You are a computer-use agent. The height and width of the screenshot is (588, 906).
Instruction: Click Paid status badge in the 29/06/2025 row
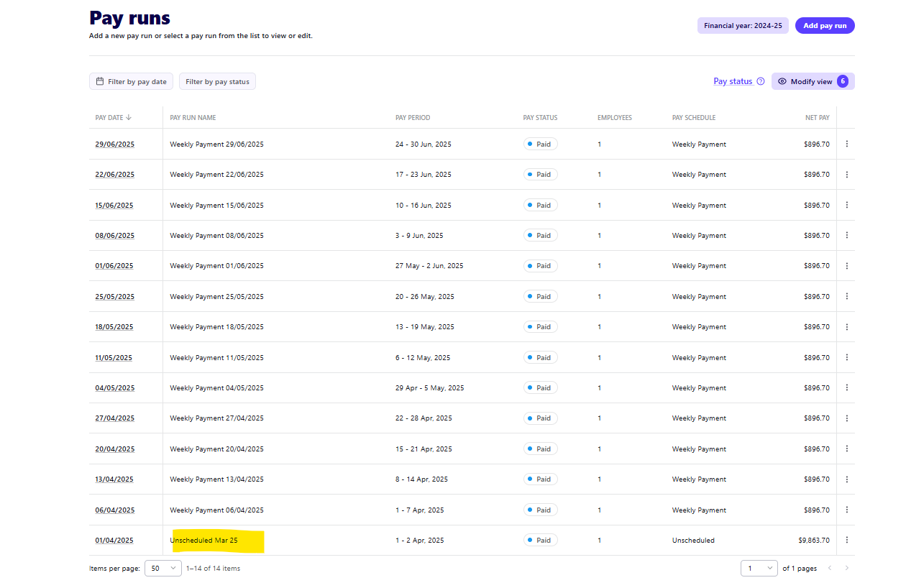click(540, 144)
